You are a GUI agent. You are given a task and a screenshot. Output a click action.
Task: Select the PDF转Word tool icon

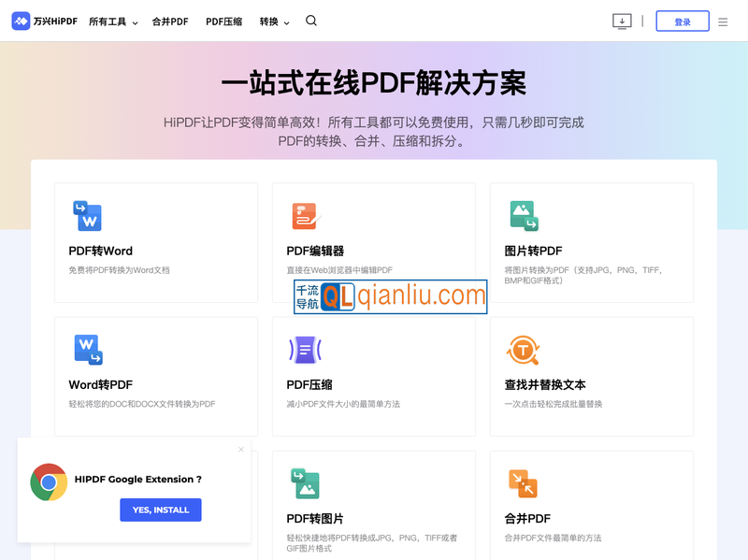coord(86,216)
